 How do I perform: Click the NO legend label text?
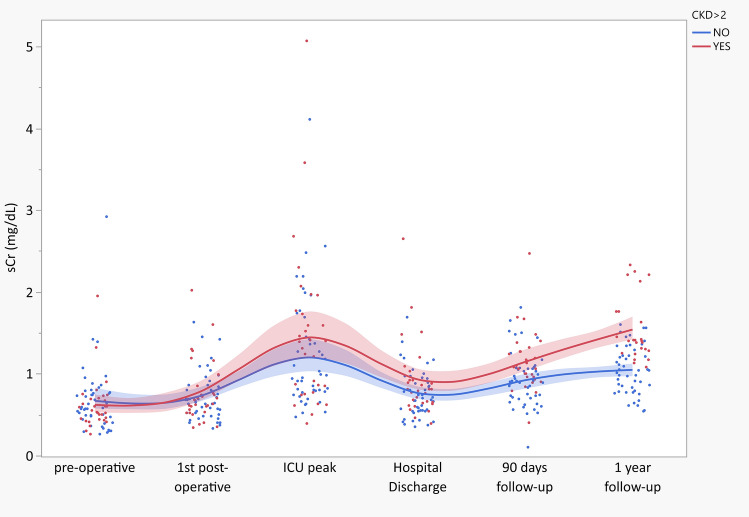coord(718,31)
